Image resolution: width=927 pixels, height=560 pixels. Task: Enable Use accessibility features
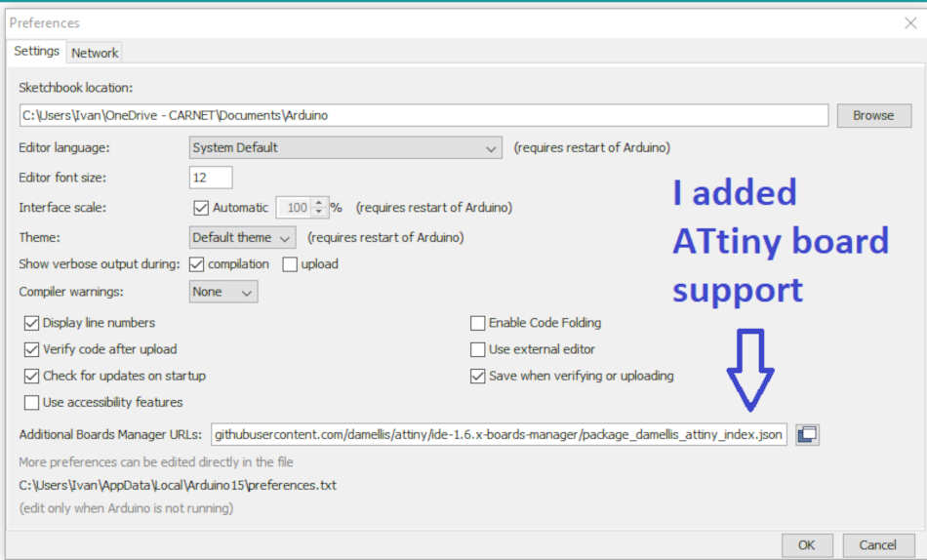(x=31, y=403)
